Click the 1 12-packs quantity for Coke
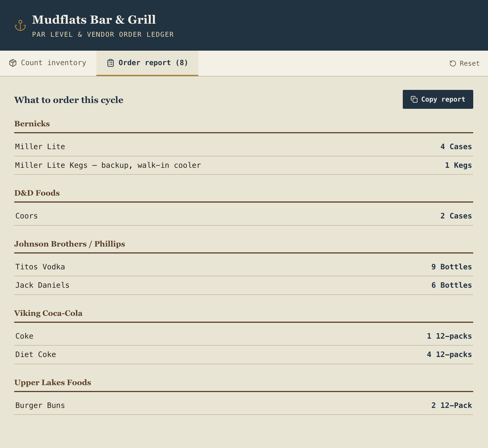The image size is (488, 448). pyautogui.click(x=449, y=336)
